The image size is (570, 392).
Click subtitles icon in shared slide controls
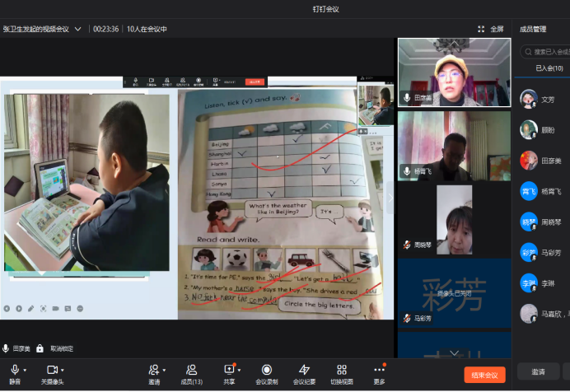tap(68, 309)
